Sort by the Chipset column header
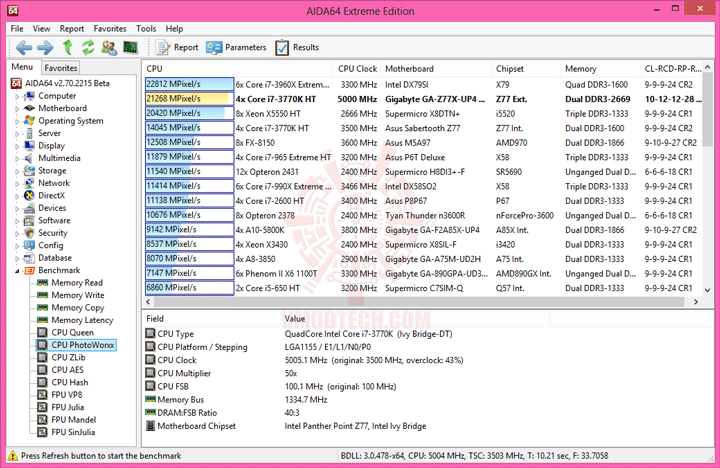 coord(526,69)
